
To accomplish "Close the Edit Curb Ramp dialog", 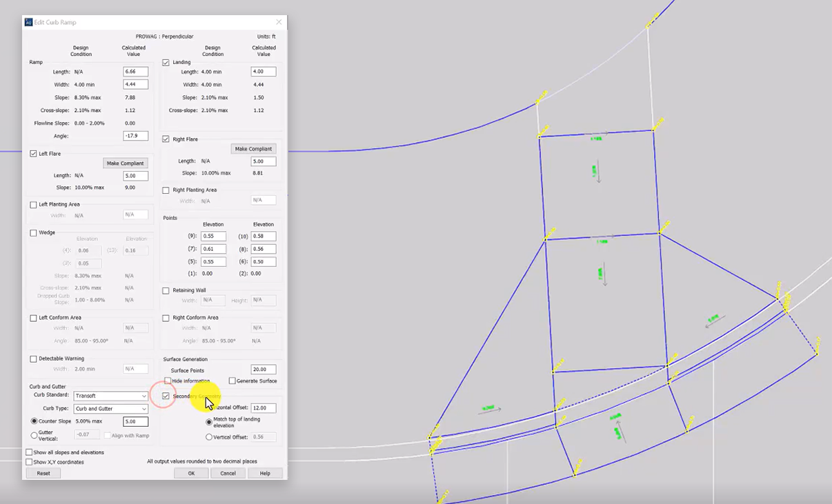I will tap(279, 22).
